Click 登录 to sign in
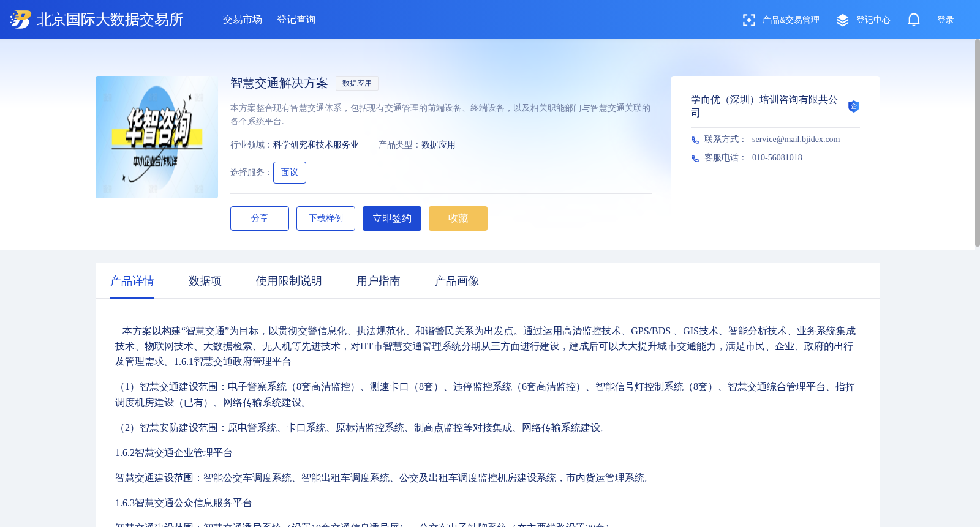Viewport: 980px width, 527px height. [x=946, y=20]
